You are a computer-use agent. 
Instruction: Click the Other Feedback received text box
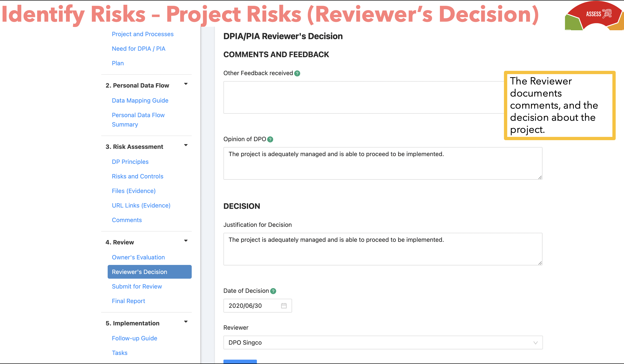[x=363, y=97]
